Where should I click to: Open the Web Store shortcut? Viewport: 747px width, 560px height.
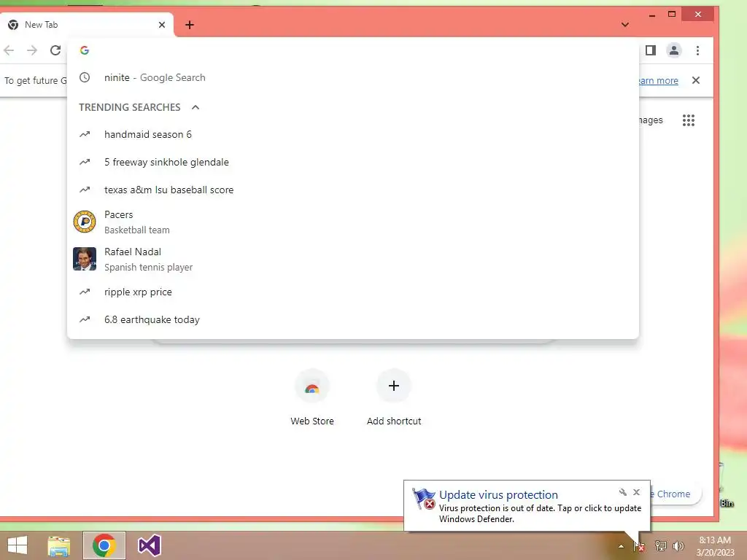[x=312, y=397]
